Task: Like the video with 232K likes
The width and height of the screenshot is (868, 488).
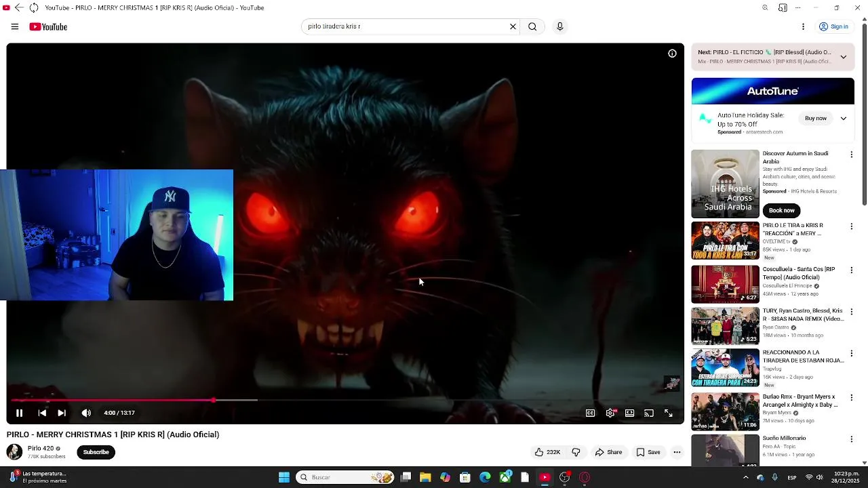Action: point(548,452)
